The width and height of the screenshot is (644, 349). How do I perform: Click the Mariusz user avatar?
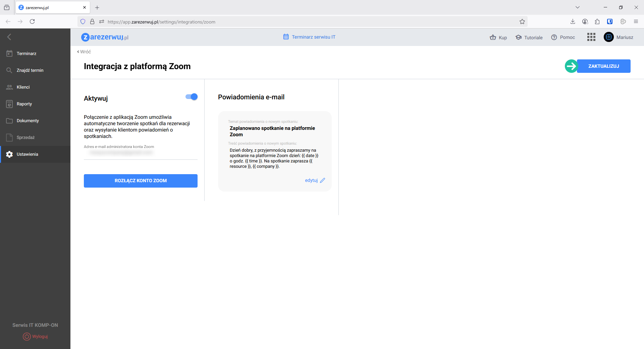point(609,37)
